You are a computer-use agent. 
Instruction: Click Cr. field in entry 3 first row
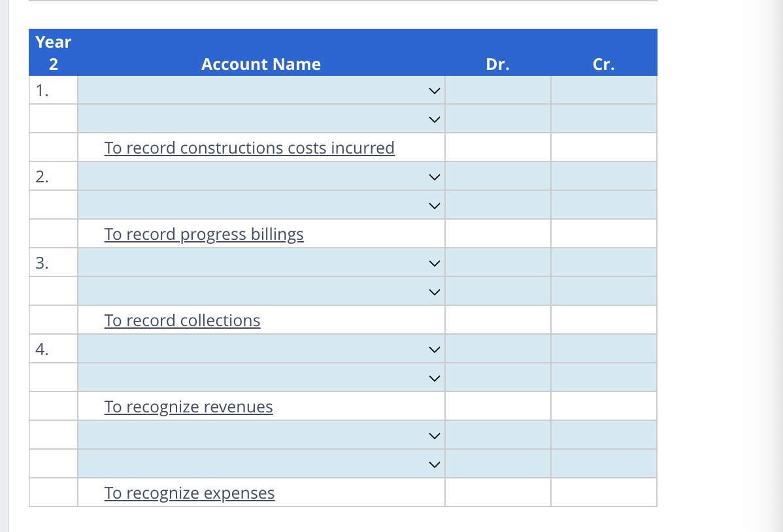pyautogui.click(x=604, y=263)
